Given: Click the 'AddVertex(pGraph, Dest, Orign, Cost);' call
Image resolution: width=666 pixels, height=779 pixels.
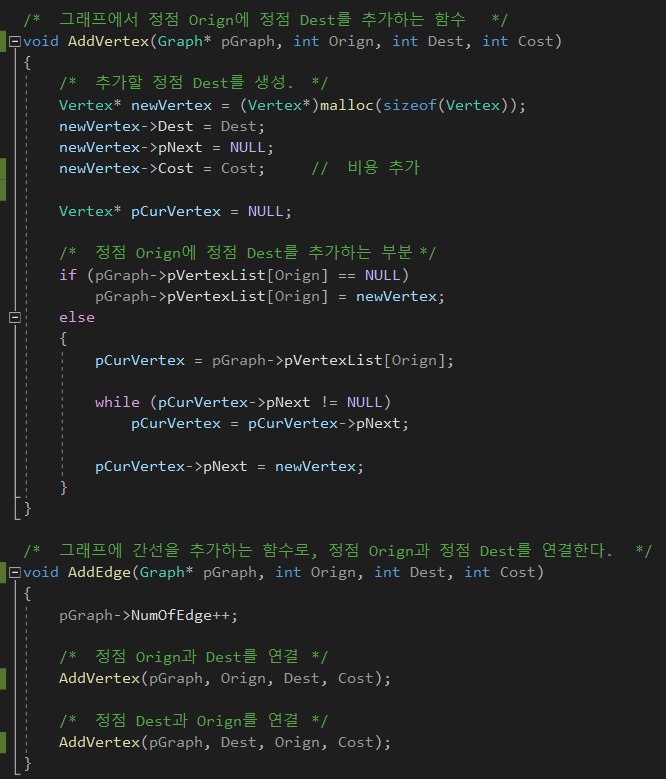Looking at the screenshot, I should click(x=225, y=742).
